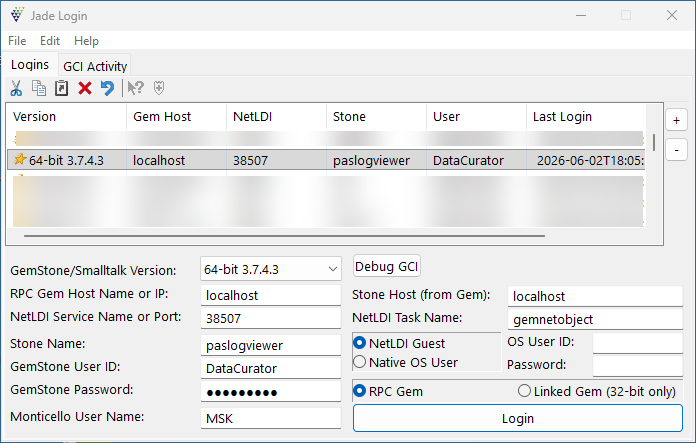This screenshot has height=443, width=696.
Task: Click the Debug GCI button
Action: pyautogui.click(x=387, y=266)
